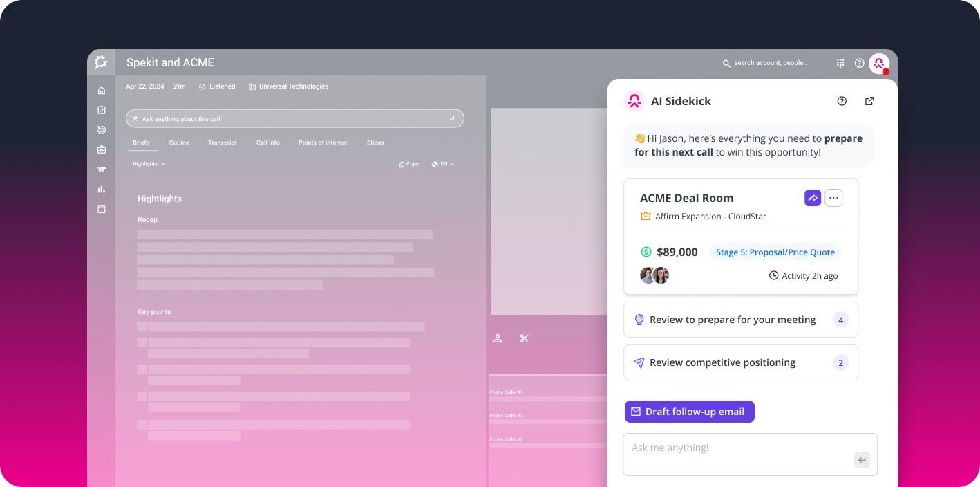Open help icon in the top header
This screenshot has width=980, height=487.
pos(859,63)
